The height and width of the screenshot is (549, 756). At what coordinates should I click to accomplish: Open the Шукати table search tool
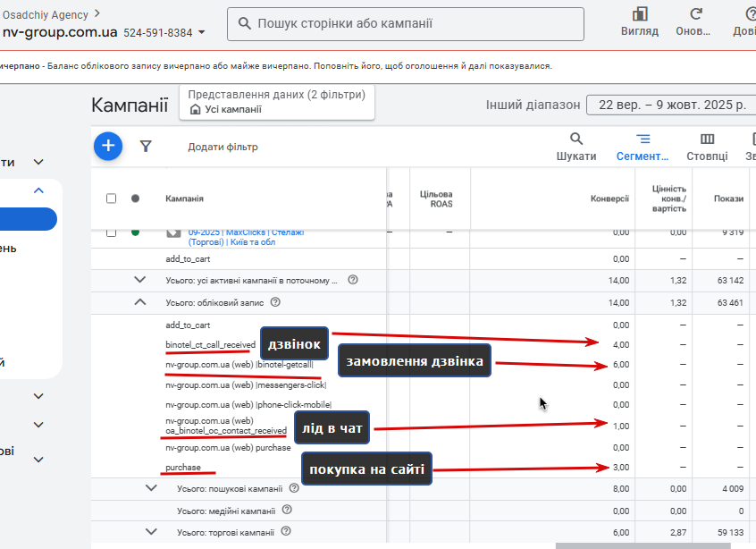[576, 147]
